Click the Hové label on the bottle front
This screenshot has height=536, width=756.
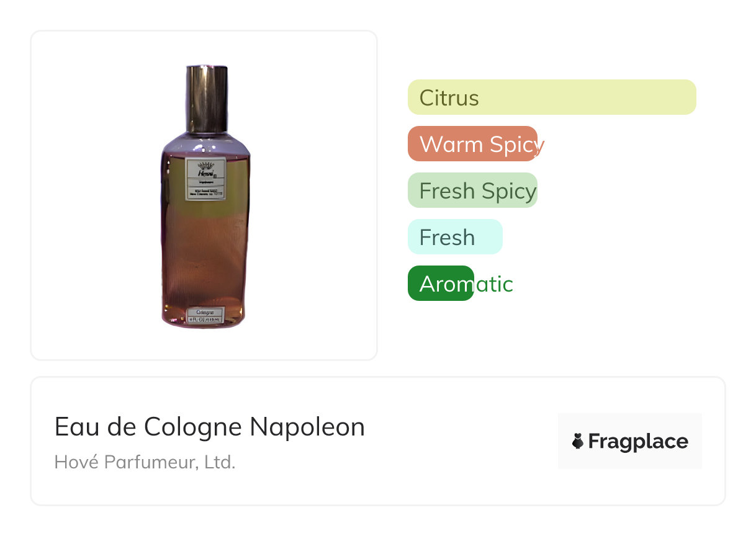[205, 179]
